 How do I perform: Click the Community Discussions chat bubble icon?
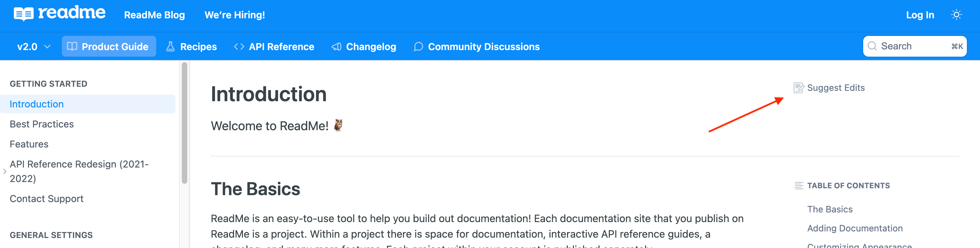click(418, 46)
